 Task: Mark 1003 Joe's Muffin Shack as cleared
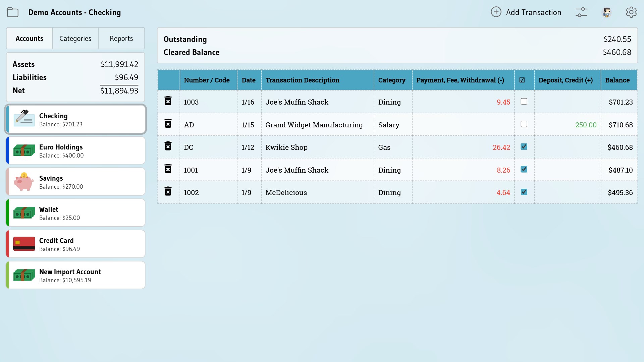524,101
